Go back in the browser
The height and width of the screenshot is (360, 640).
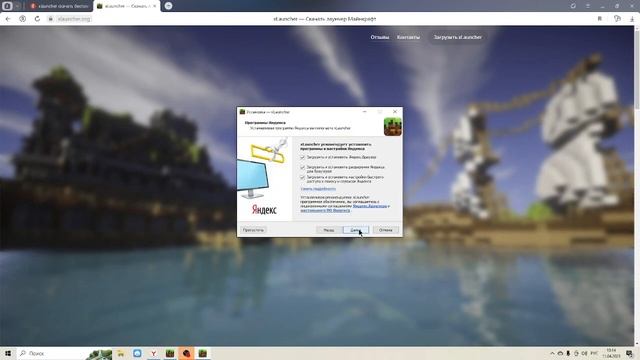point(8,19)
